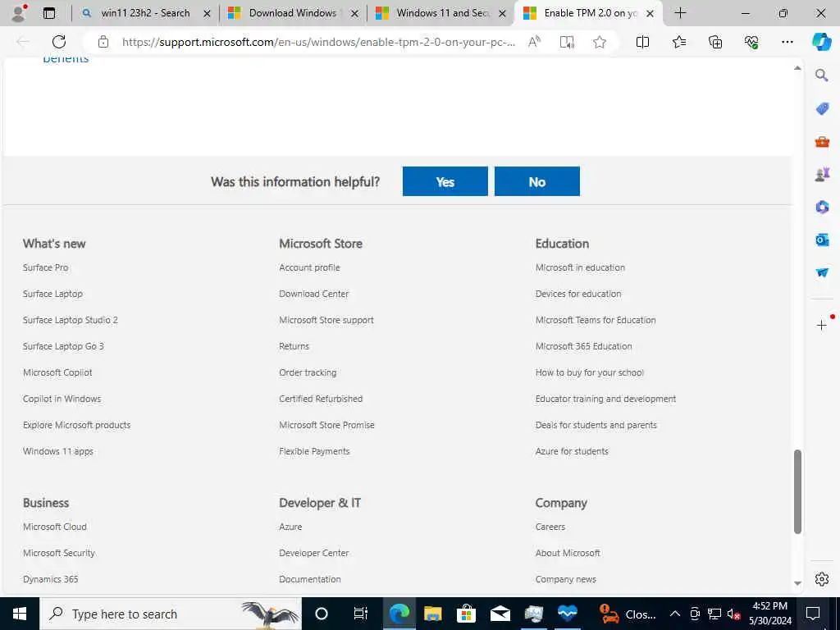
Task: Switch to Windows 11 and Security tab
Action: click(441, 13)
